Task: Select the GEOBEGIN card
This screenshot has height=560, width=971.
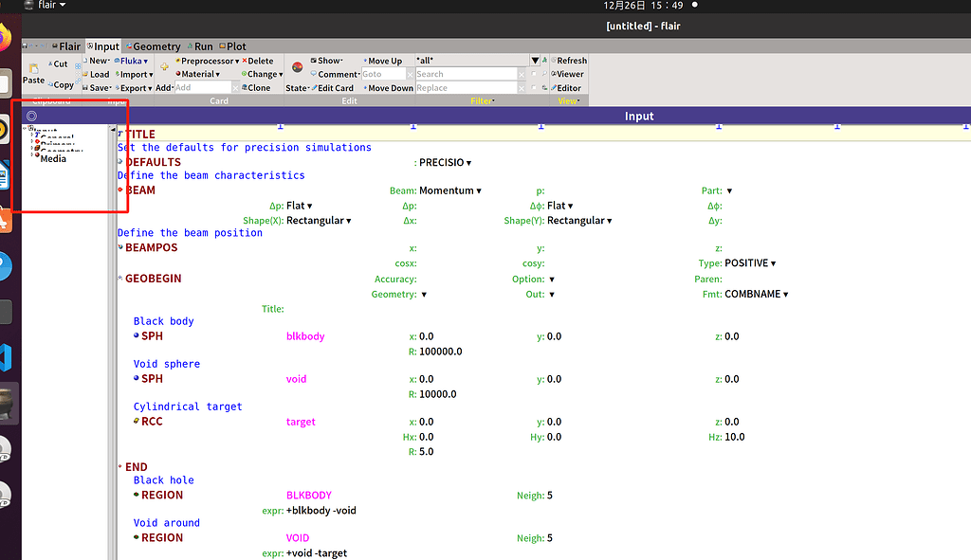Action: (x=153, y=279)
